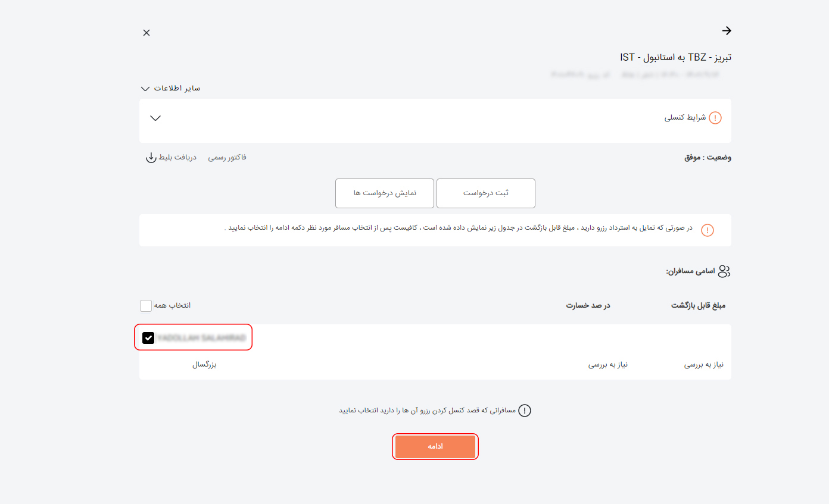Viewport: 829px width, 504px height.
Task: Click the دریافت بلیط link
Action: [176, 157]
